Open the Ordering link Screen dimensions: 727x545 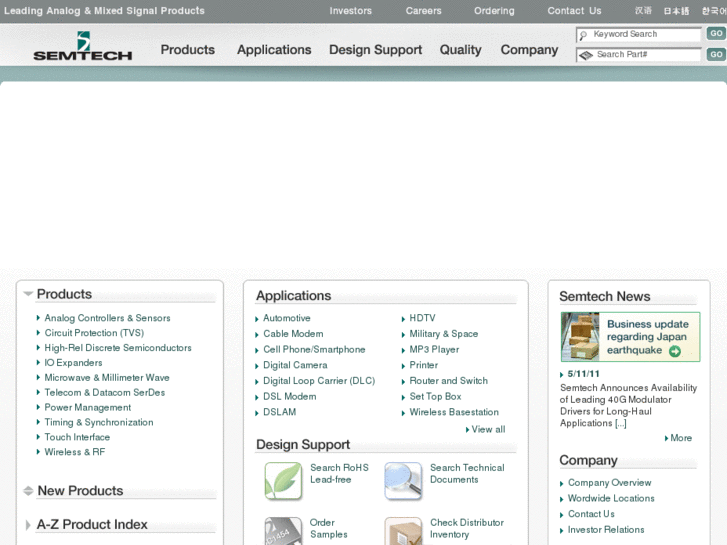(x=494, y=11)
